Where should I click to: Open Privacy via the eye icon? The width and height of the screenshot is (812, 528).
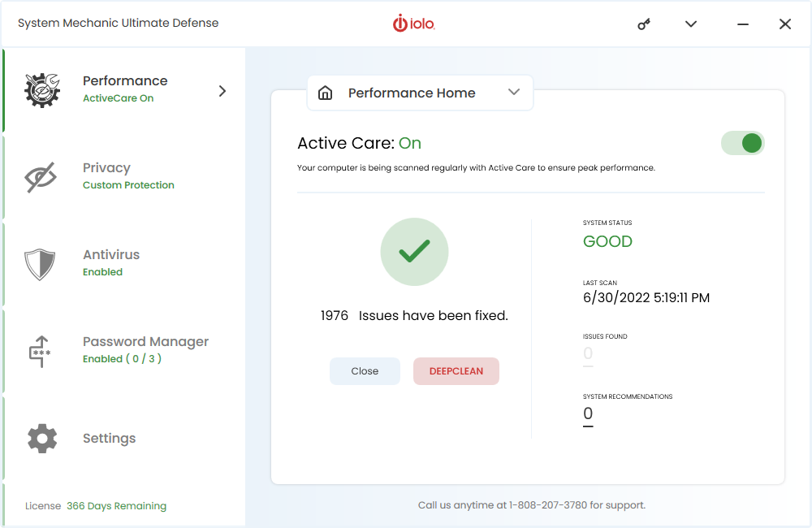[x=41, y=177]
